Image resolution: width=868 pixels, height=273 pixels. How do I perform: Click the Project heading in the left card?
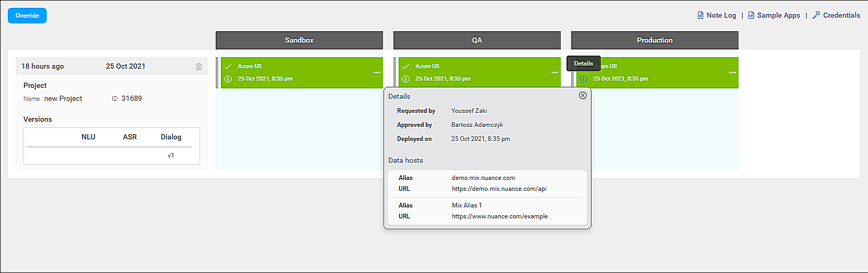tap(35, 85)
